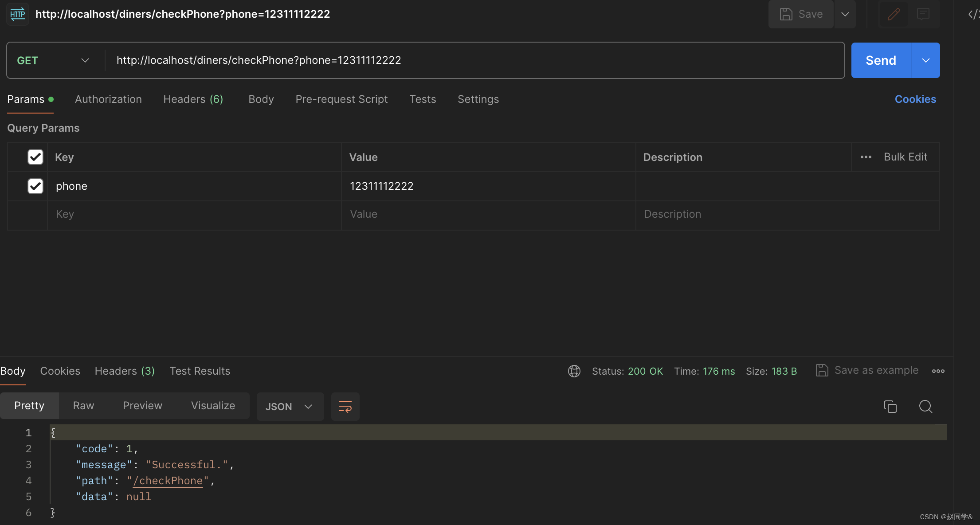This screenshot has height=525, width=980.
Task: Toggle the select-all params checkbox
Action: [x=35, y=157]
